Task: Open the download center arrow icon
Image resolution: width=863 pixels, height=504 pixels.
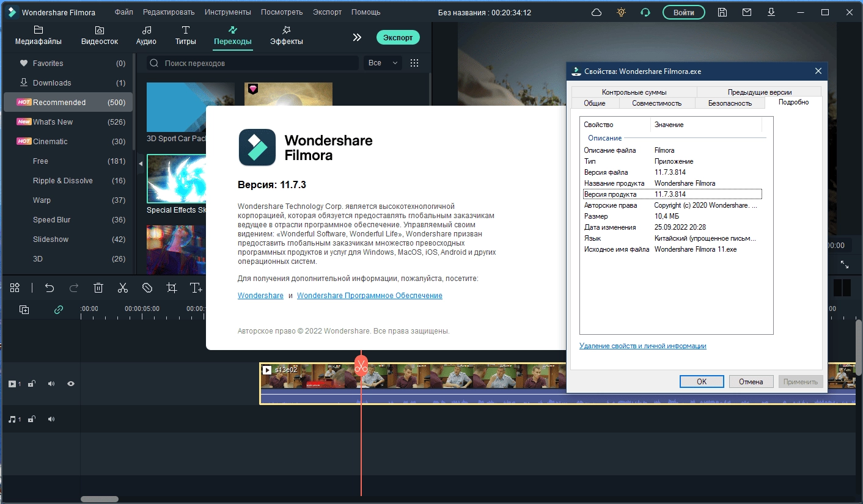Action: tap(771, 12)
